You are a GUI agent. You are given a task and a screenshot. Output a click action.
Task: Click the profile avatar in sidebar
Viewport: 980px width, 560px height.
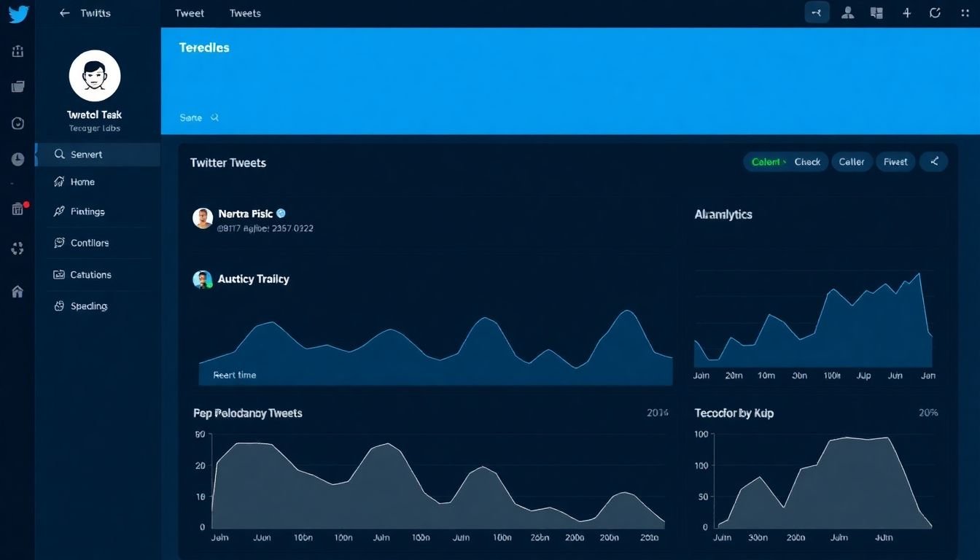pyautogui.click(x=95, y=76)
